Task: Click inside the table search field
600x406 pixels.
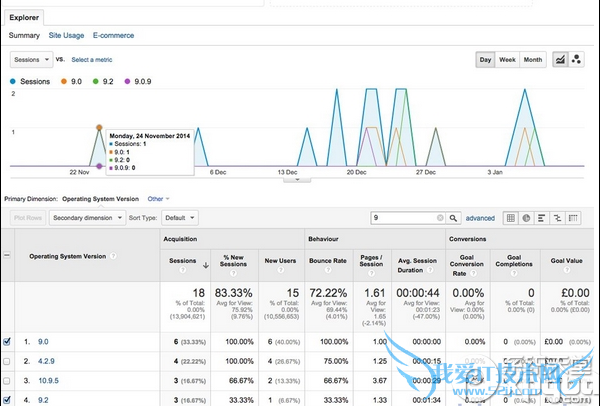Action: [400, 217]
